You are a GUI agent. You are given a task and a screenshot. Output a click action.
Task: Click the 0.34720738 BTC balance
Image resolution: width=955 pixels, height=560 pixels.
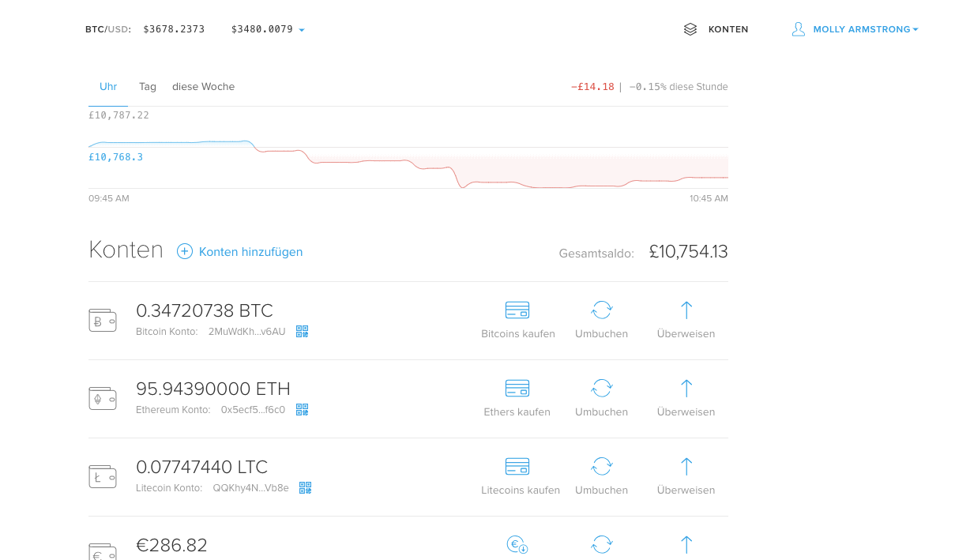[205, 310]
